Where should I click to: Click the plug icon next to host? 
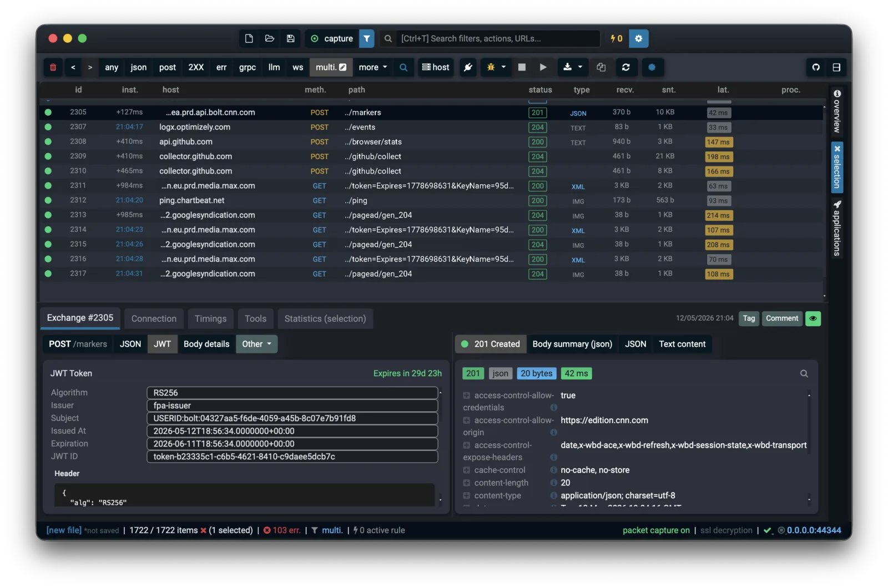coord(468,67)
